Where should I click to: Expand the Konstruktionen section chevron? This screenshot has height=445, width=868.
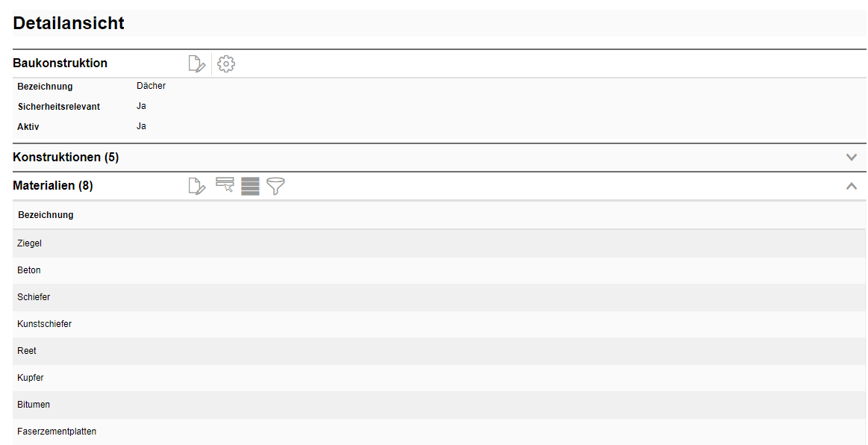coord(852,158)
